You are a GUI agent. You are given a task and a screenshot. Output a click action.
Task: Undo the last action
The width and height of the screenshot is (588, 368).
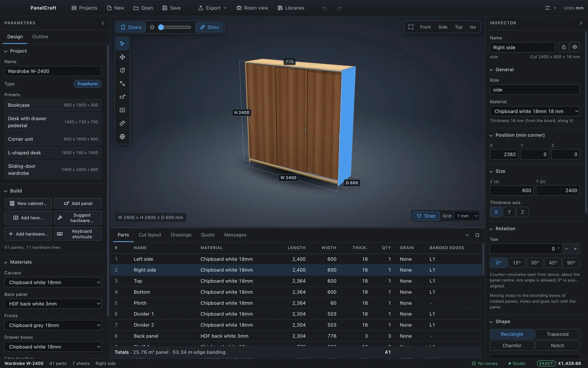tap(324, 8)
